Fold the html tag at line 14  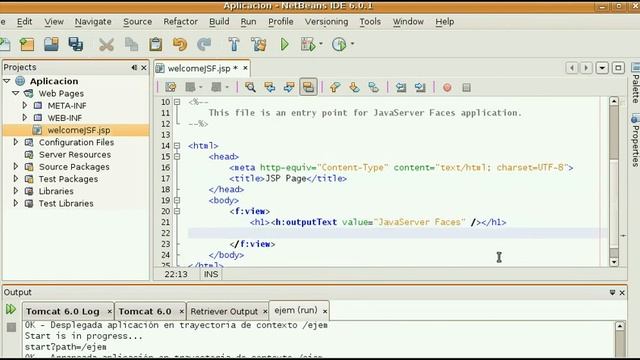[177, 145]
